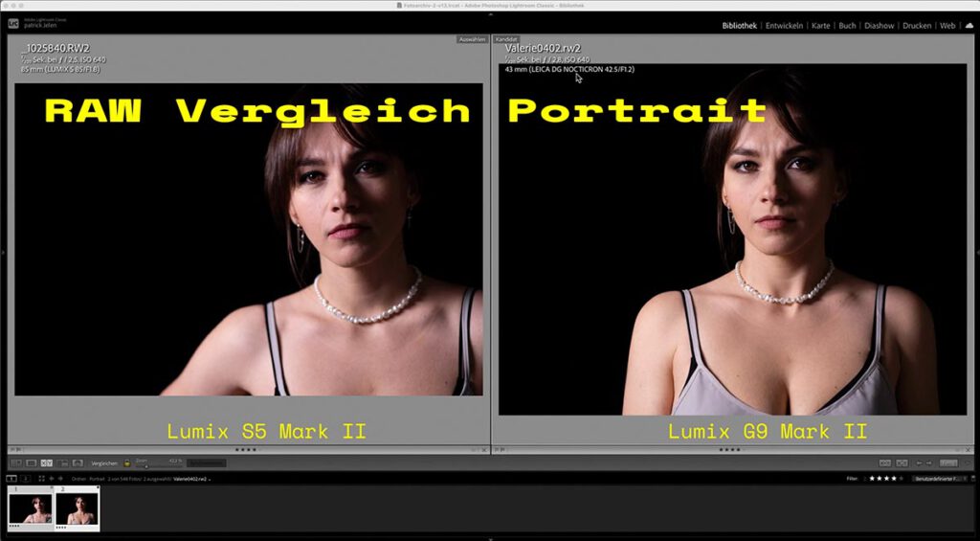Switch to Loupe view in toolbar
The image size is (980, 541).
click(31, 463)
